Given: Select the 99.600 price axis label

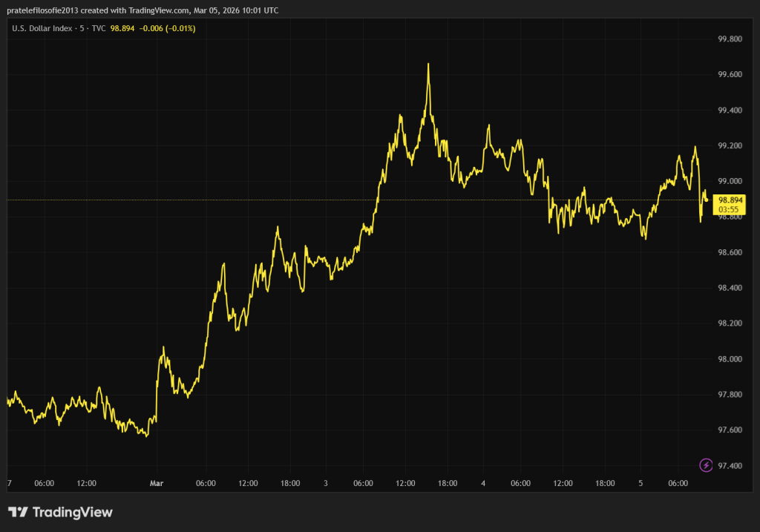Looking at the screenshot, I should [x=730, y=75].
